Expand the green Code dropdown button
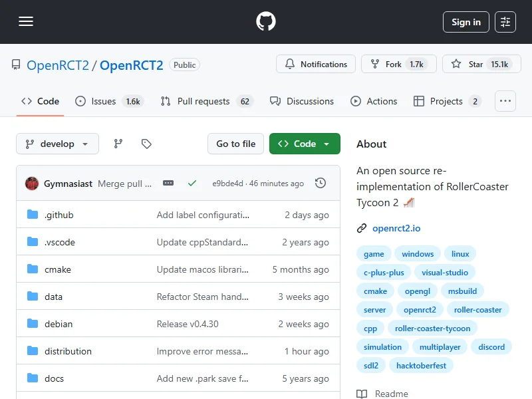 coord(305,144)
